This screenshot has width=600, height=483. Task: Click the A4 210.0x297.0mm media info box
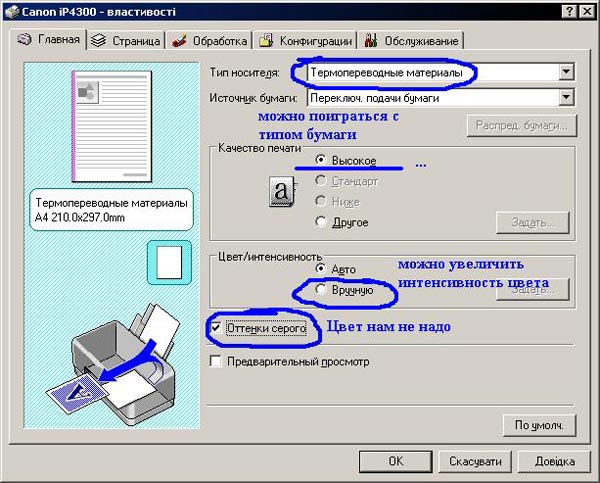tap(111, 210)
